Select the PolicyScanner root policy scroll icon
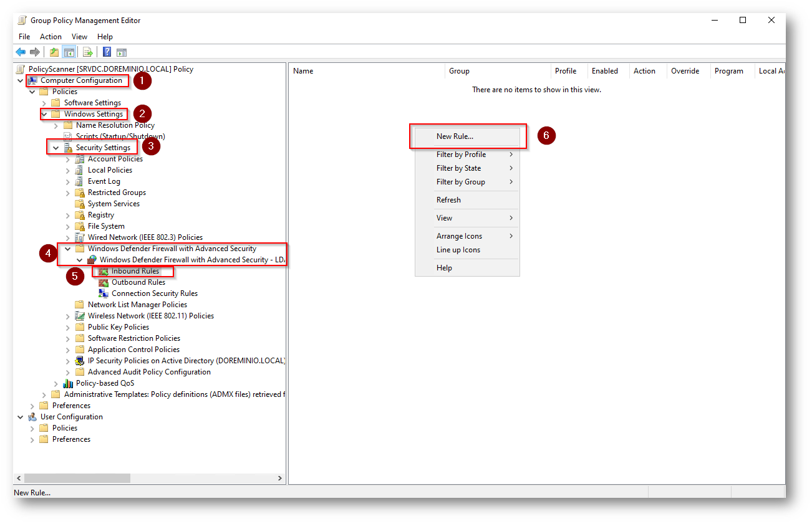Viewport: 812px width, 524px height. pyautogui.click(x=21, y=69)
